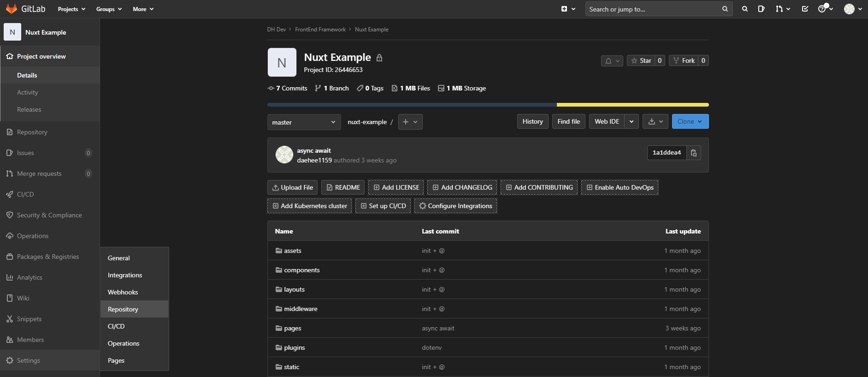Open the To-Do list checkmark icon

point(805,9)
